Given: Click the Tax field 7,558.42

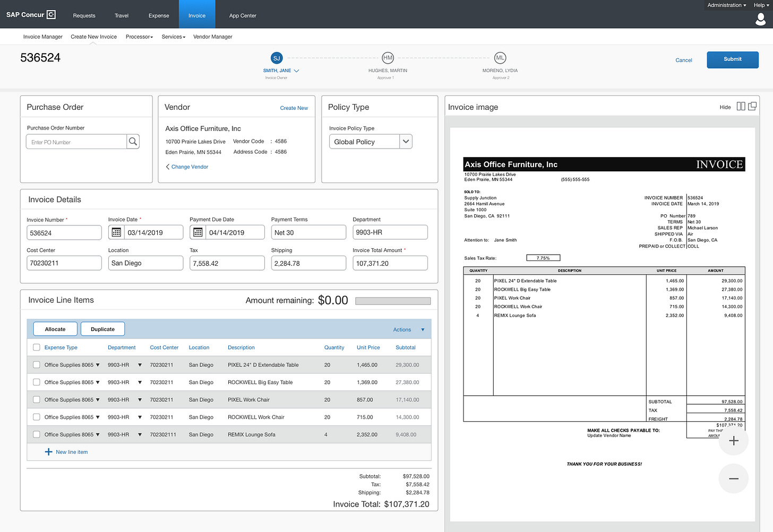Looking at the screenshot, I should [227, 263].
